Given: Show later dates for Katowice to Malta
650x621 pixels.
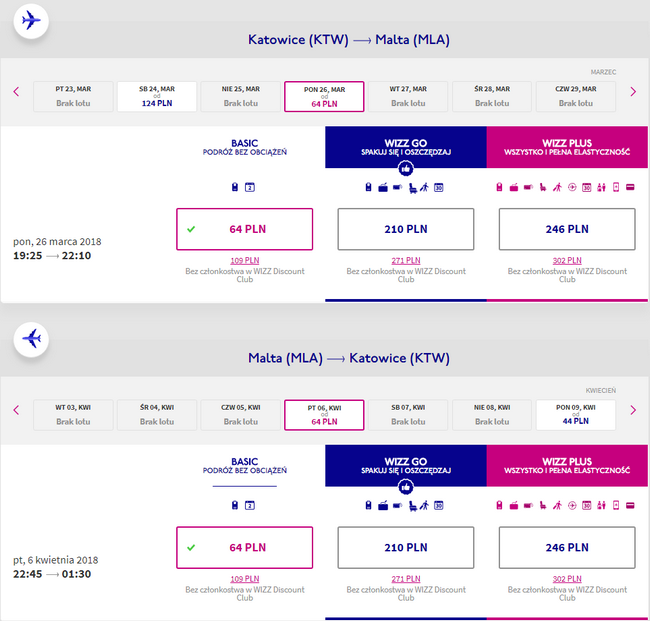Looking at the screenshot, I should pyautogui.click(x=633, y=92).
